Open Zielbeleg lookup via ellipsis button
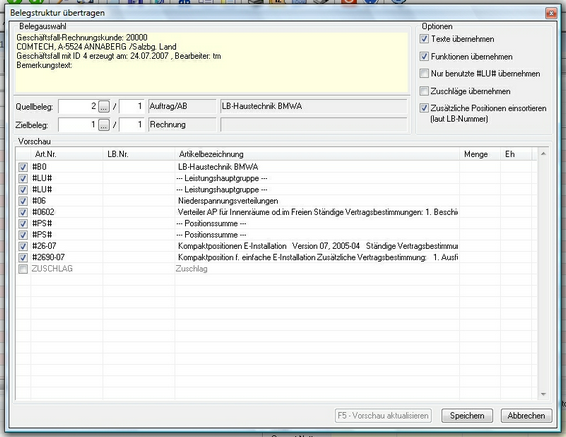Image resolution: width=566 pixels, height=437 pixels. tap(104, 125)
